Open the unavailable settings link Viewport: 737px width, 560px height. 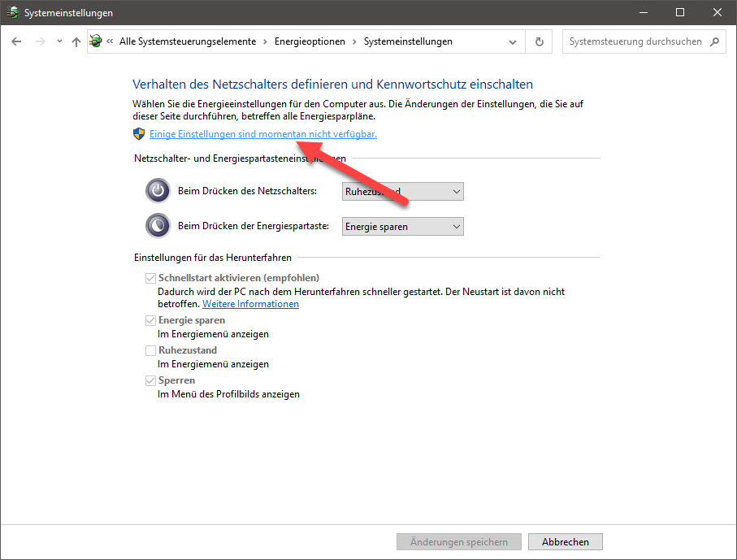click(x=262, y=133)
